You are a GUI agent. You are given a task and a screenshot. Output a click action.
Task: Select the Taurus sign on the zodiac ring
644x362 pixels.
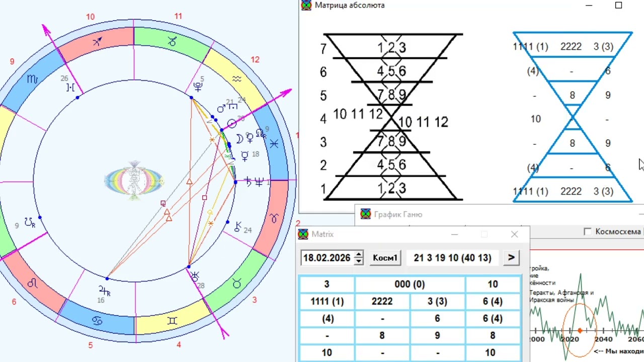tap(236, 284)
